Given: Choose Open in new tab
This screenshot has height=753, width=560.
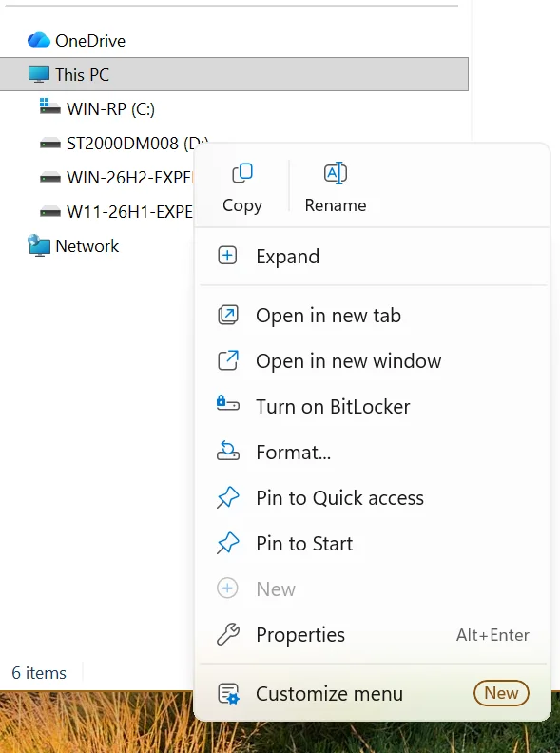Looking at the screenshot, I should [372, 316].
